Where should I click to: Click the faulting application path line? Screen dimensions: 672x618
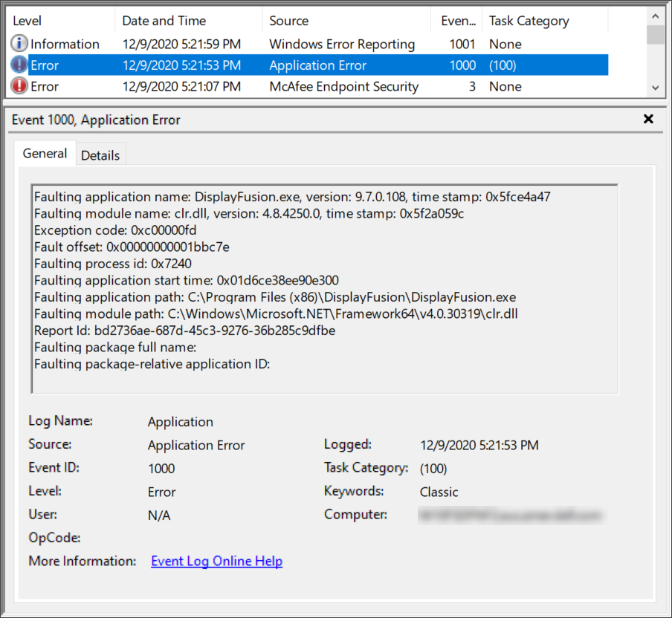coord(274,297)
